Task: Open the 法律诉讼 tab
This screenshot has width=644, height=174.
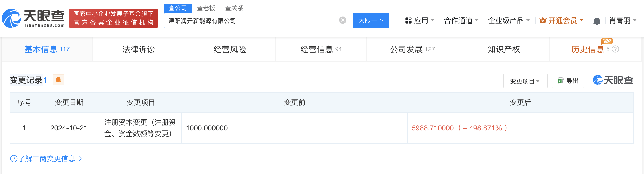Action: (x=139, y=49)
